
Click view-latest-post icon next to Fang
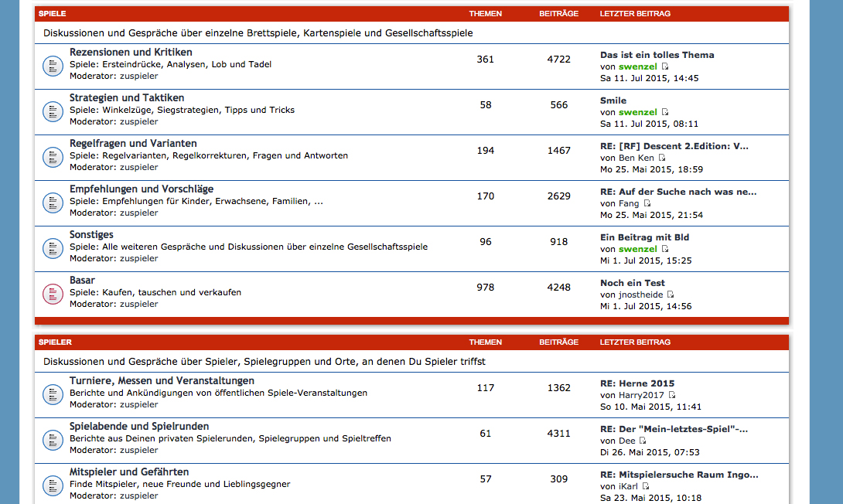pyautogui.click(x=647, y=203)
